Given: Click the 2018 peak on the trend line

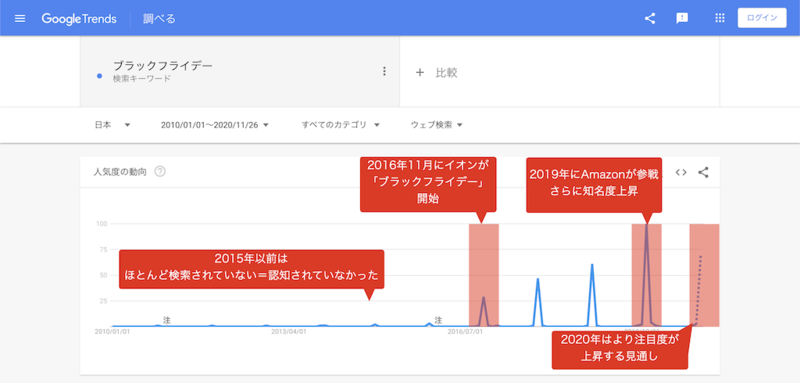Looking at the screenshot, I should tap(592, 265).
